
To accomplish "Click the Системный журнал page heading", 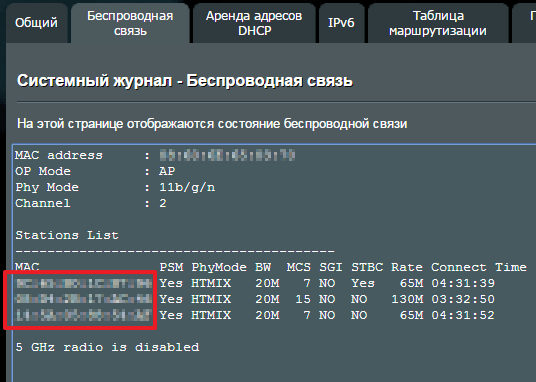I will (x=185, y=81).
